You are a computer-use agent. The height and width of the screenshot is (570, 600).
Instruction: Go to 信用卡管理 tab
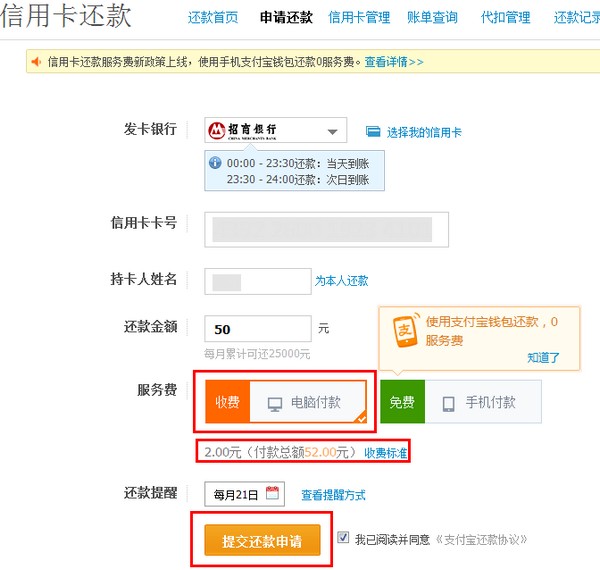pos(359,17)
